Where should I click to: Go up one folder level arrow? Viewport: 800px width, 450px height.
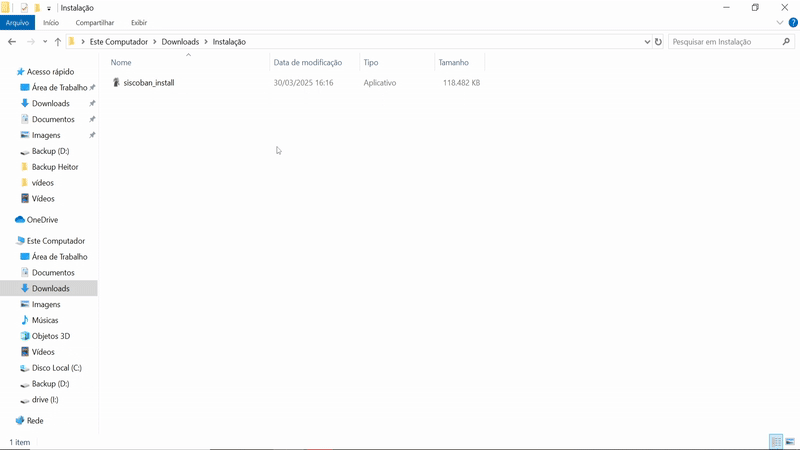pos(58,42)
